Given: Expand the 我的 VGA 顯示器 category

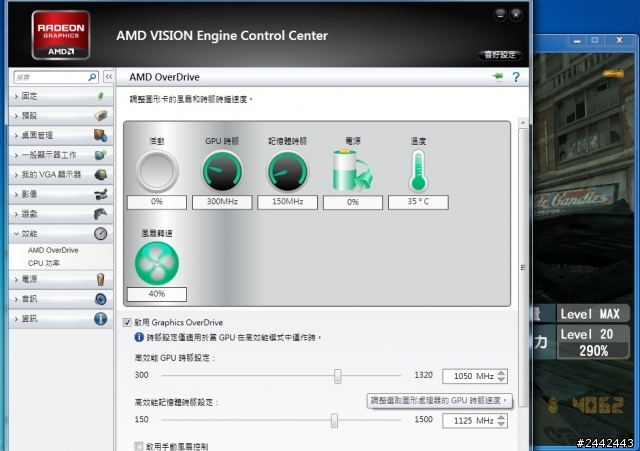Looking at the screenshot, I should point(61,174).
